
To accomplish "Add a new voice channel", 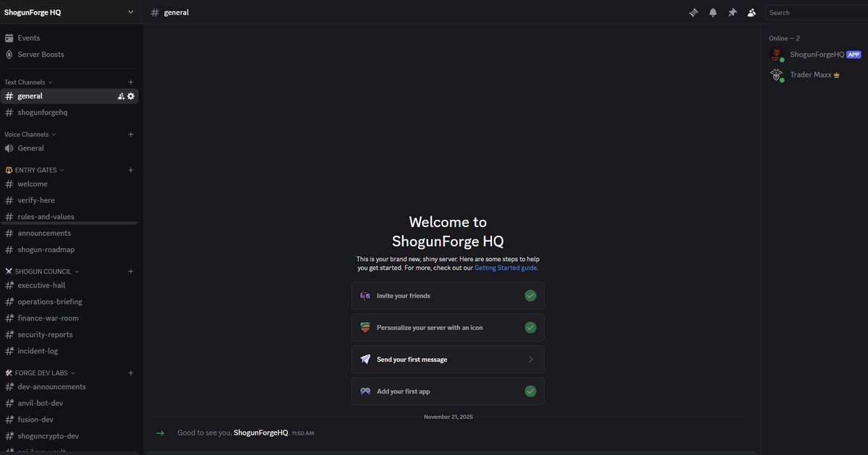I will (130, 134).
